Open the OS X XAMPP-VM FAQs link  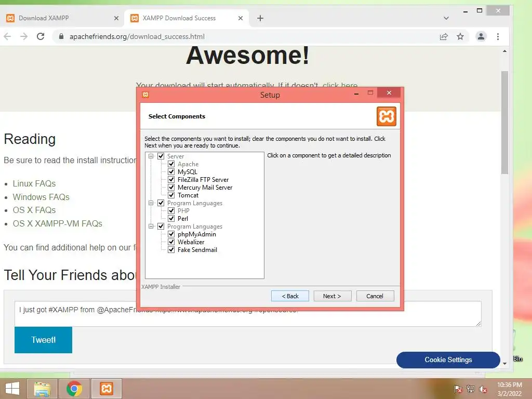[58, 223]
